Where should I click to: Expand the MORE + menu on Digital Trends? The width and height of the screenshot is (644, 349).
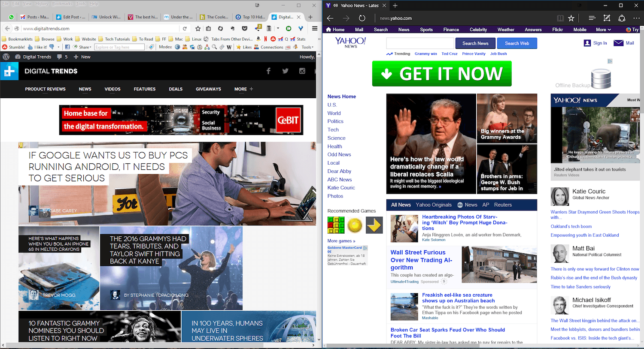pyautogui.click(x=243, y=89)
